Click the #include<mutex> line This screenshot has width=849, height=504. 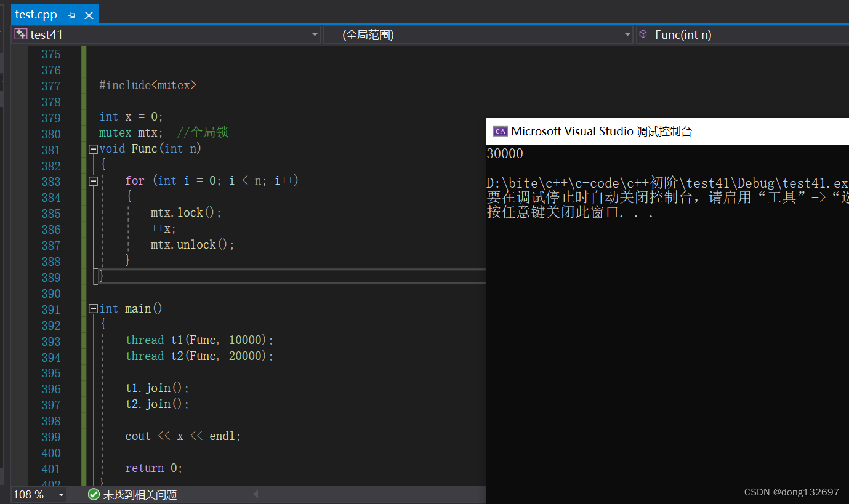click(x=147, y=85)
